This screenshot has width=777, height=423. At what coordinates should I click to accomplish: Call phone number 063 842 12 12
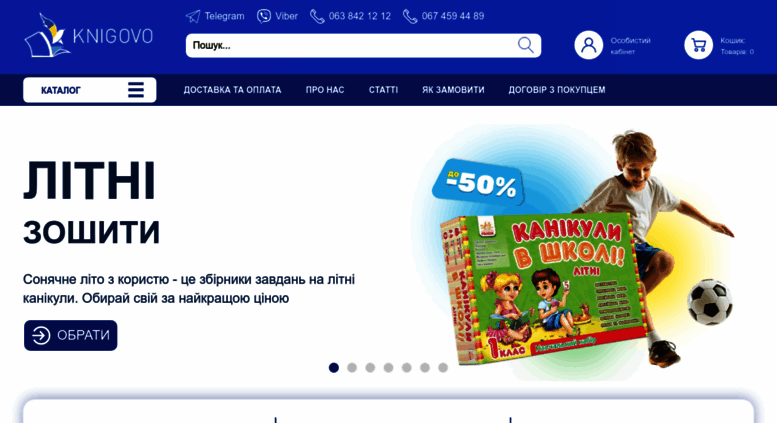tap(350, 16)
